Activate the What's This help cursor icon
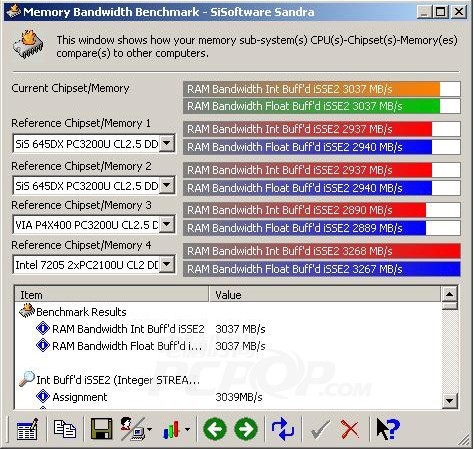 tap(388, 429)
